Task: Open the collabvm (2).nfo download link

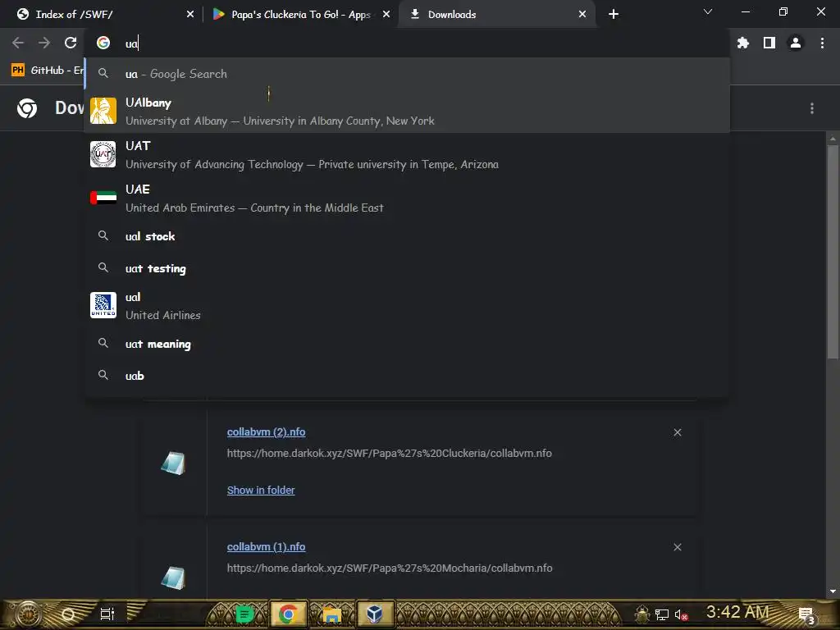Action: coord(267,432)
